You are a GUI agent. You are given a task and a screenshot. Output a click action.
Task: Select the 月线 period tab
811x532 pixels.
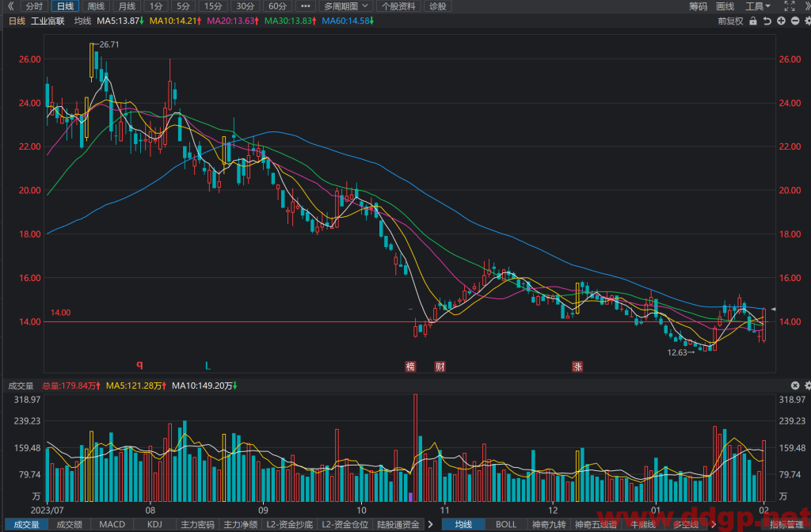click(x=127, y=6)
